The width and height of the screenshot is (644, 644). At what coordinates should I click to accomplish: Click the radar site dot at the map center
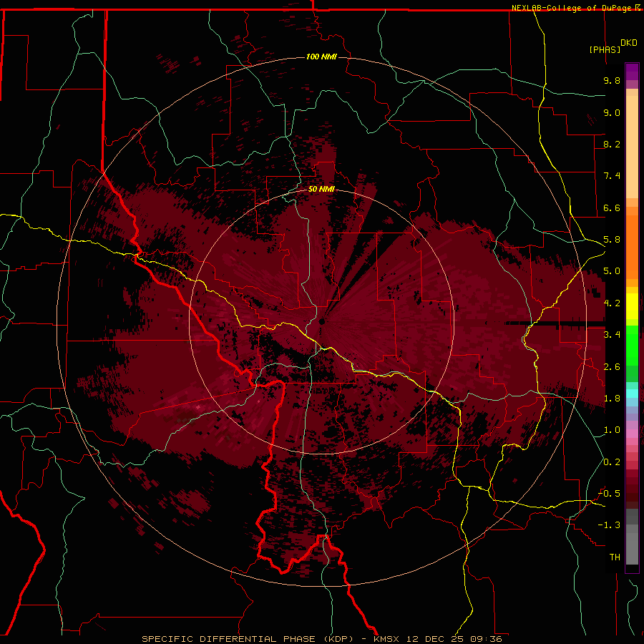(322, 321)
